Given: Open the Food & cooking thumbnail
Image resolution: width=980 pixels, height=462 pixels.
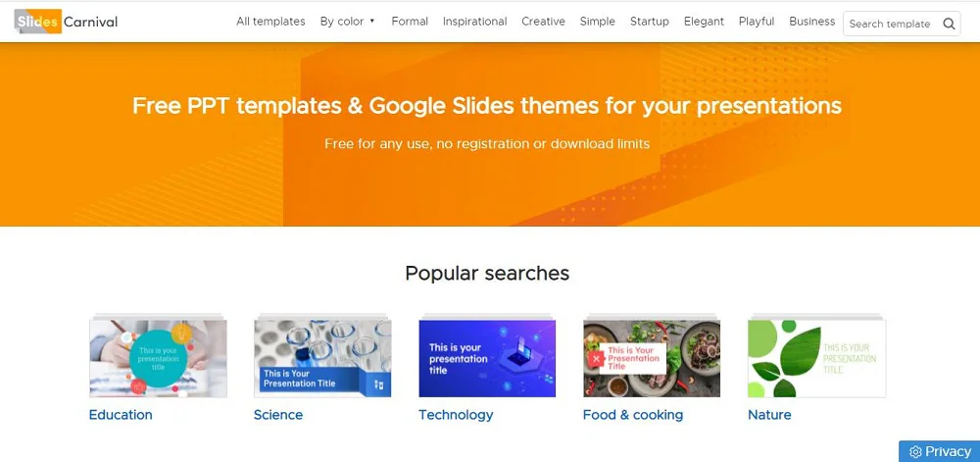Looking at the screenshot, I should (x=652, y=358).
